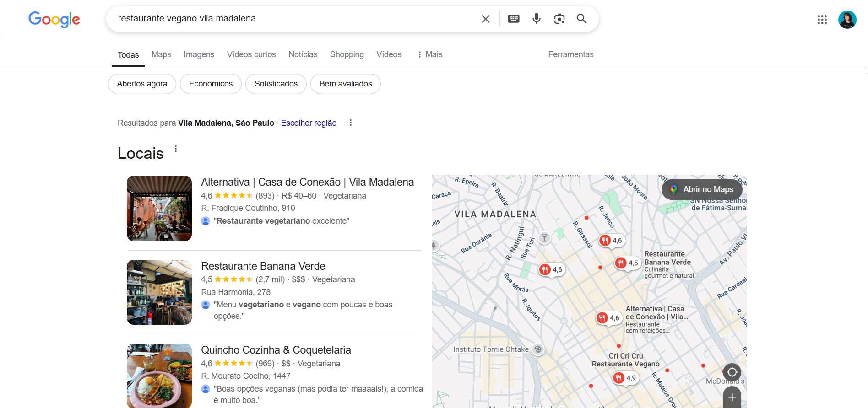Viewport: 868px width, 408px height.
Task: Click the Instituto Tomie Ohtake map marker
Action: (x=538, y=349)
